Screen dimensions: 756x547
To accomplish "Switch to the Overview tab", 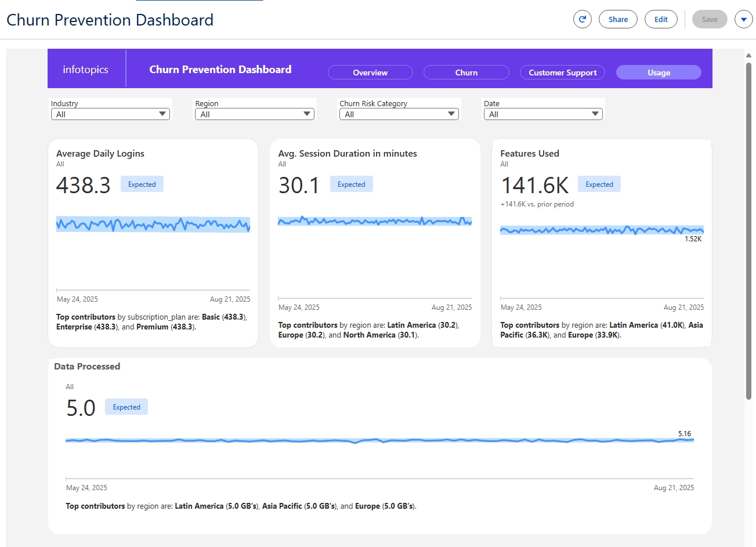I will 370,73.
